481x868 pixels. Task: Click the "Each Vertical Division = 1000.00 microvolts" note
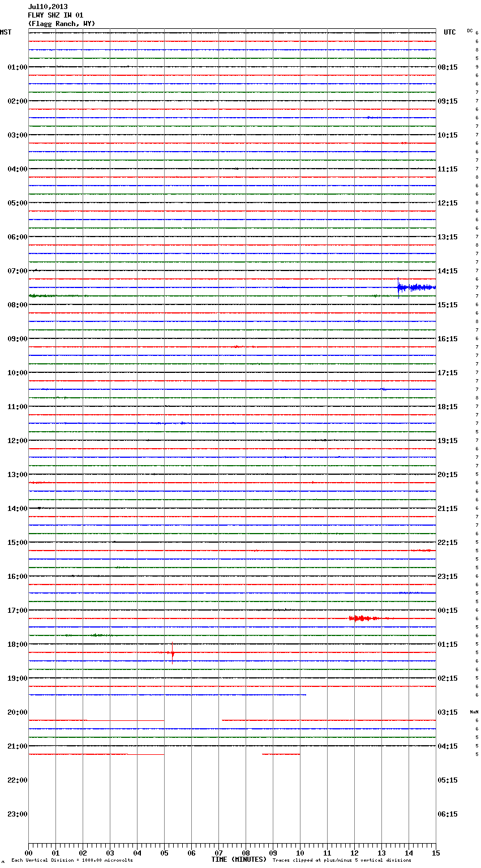pyautogui.click(x=72, y=861)
